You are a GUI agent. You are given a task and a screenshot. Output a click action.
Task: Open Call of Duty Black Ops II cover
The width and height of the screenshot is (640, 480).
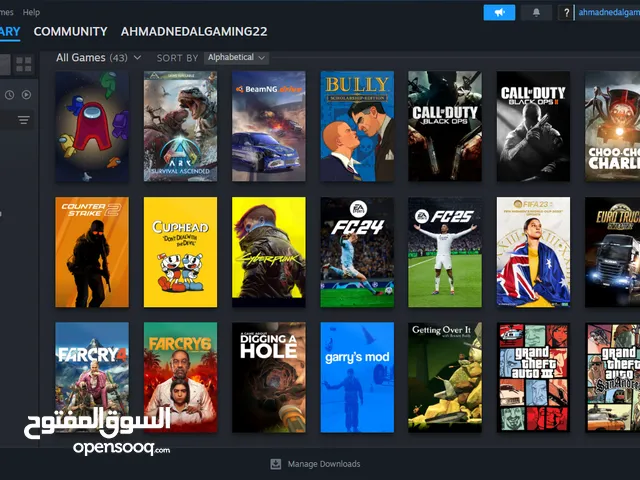pyautogui.click(x=533, y=126)
